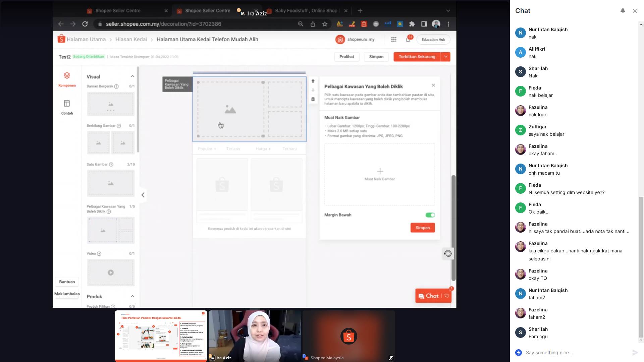Click the customer support headset icon
Image resolution: width=644 pixels, height=362 pixels.
448,254
